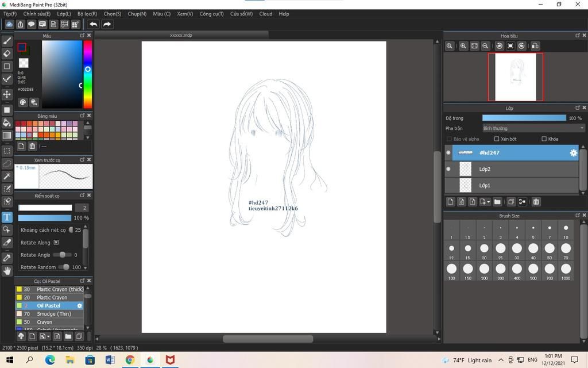Click the navigator preview thumbnail
This screenshot has width=588, height=368.
[x=515, y=76]
